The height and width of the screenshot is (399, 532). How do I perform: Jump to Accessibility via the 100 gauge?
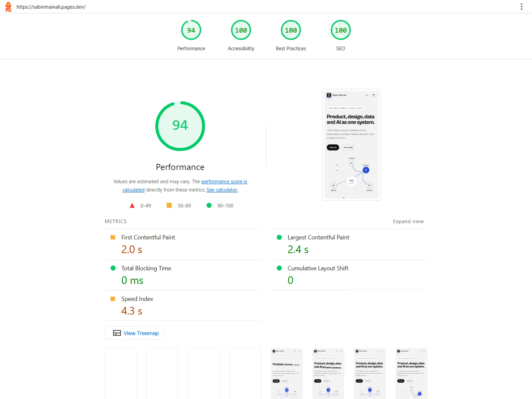tap(241, 36)
